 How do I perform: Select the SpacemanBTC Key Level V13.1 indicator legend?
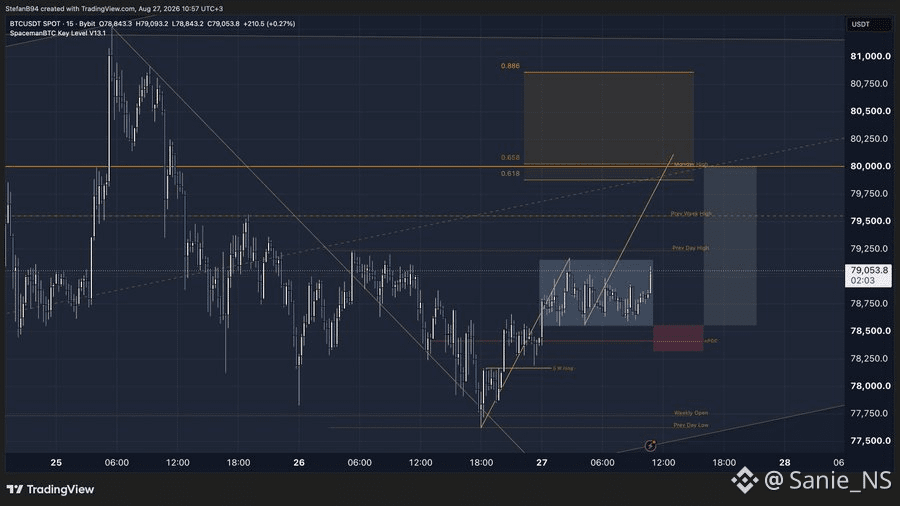(x=58, y=33)
